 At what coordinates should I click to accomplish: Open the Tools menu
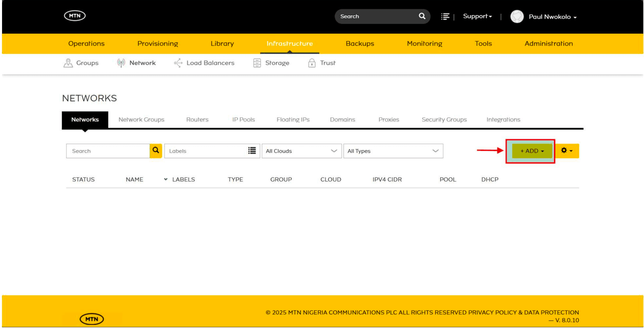483,44
